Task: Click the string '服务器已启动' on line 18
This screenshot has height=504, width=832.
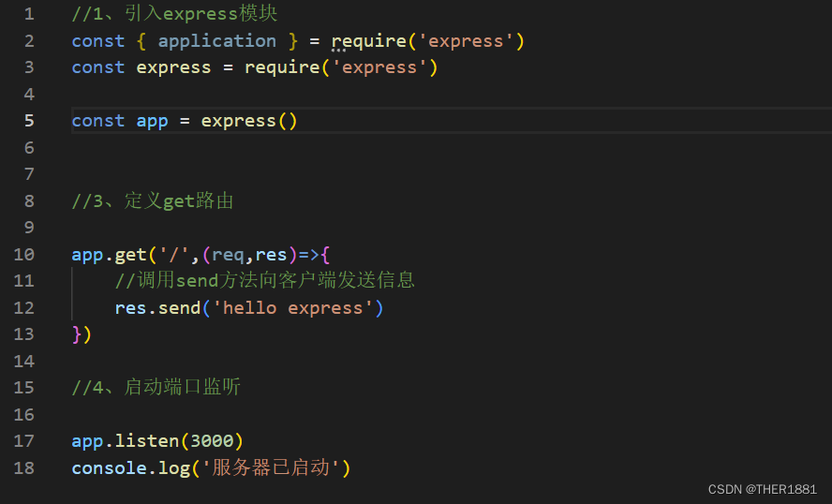Action: coord(271,467)
